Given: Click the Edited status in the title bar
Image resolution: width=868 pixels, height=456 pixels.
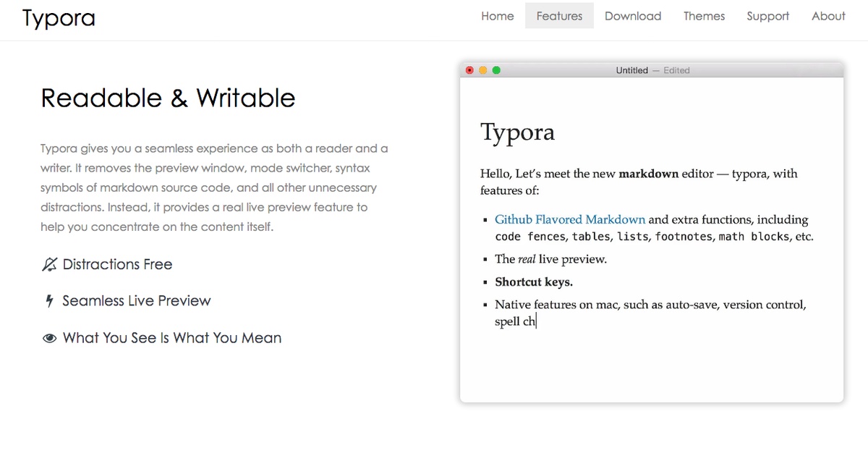Looking at the screenshot, I should tap(676, 70).
